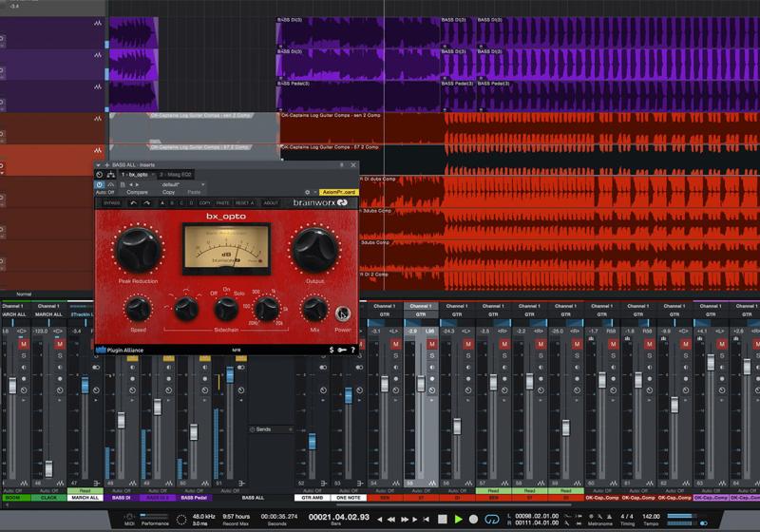The image size is (760, 532).
Task: Toggle loop mode in the transport bar
Action: click(x=491, y=520)
